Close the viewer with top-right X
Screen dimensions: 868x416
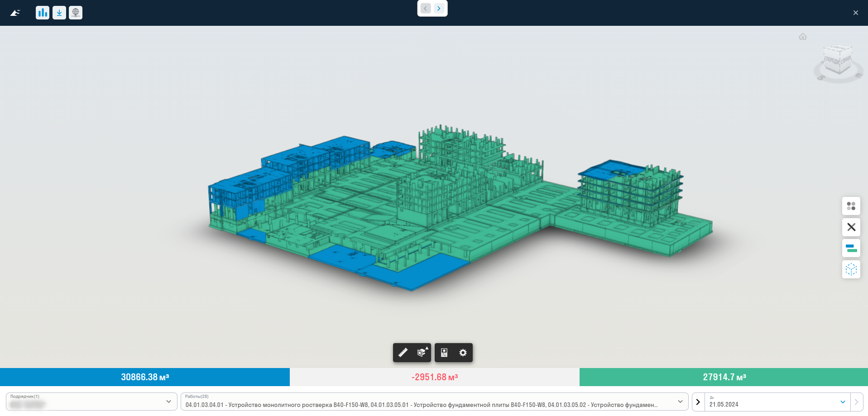pyautogui.click(x=856, y=13)
